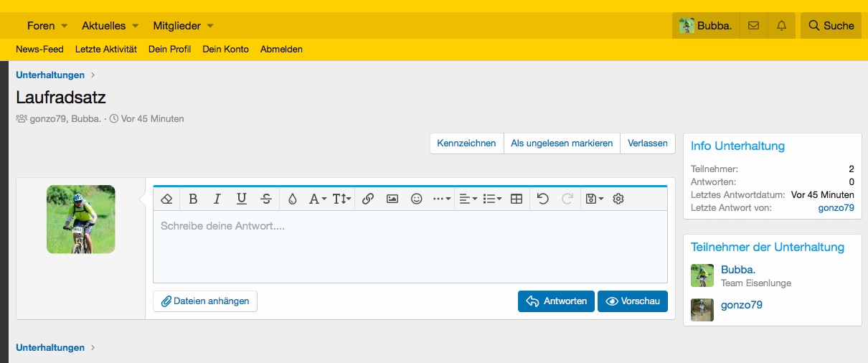
Task: Click the eraser remove-formatting icon
Action: [166, 199]
